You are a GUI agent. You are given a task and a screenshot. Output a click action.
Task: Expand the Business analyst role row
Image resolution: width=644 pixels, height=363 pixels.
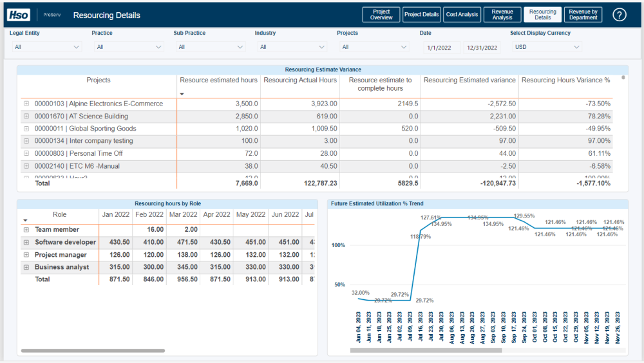[26, 267]
